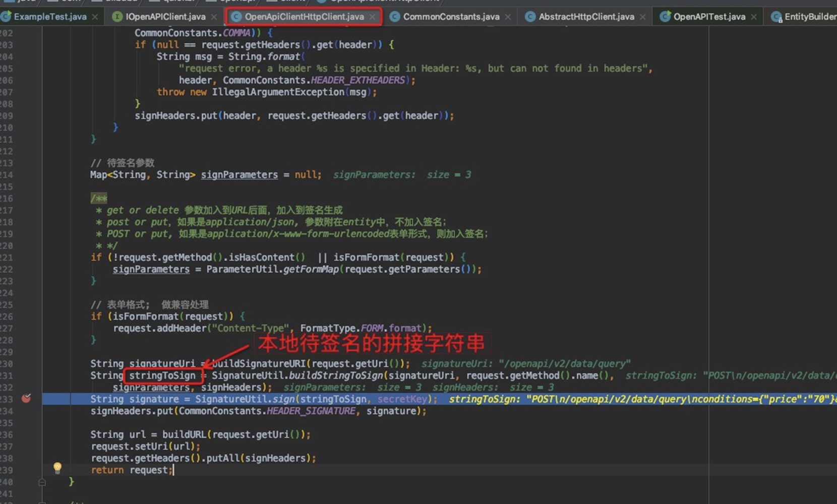Viewport: 837px width, 504px height.
Task: Click the 'POST or put' x-www-form-urlencoded comment line
Action: tap(292, 234)
